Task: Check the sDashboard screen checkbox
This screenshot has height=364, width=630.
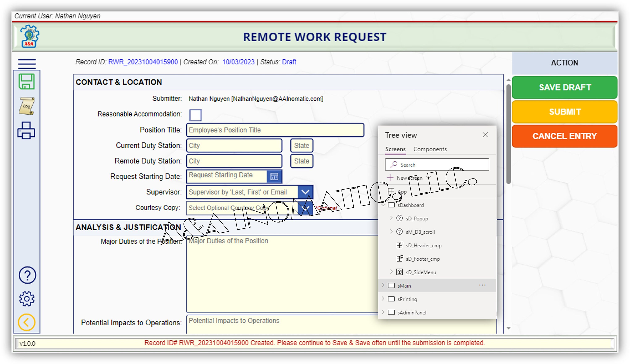Action: tap(391, 205)
